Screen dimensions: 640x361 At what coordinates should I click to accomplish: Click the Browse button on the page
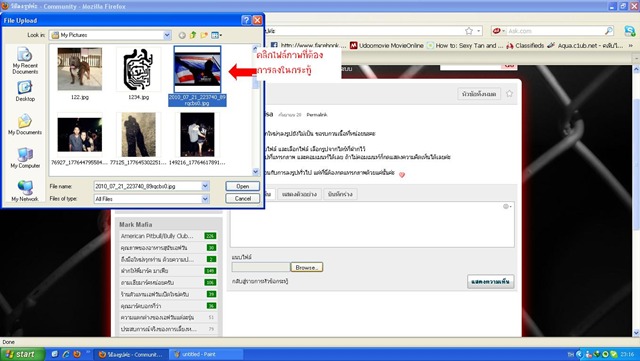307,267
